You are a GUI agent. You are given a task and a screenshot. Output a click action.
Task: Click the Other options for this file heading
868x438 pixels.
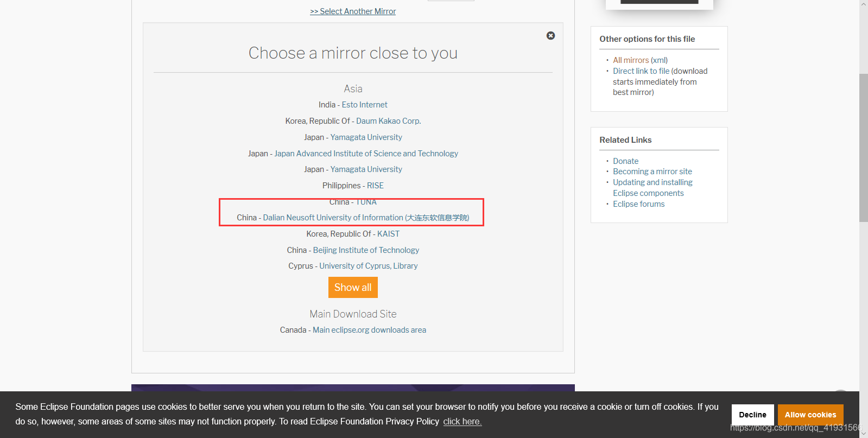click(647, 39)
